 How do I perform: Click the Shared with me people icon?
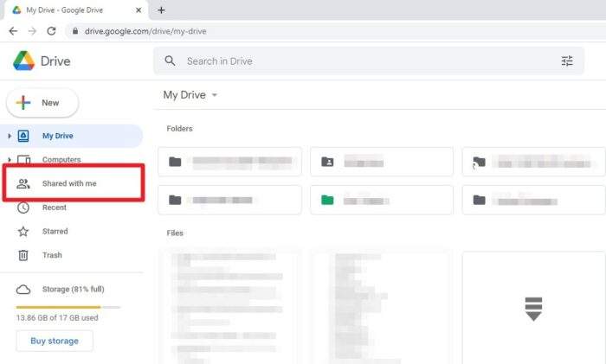point(23,184)
